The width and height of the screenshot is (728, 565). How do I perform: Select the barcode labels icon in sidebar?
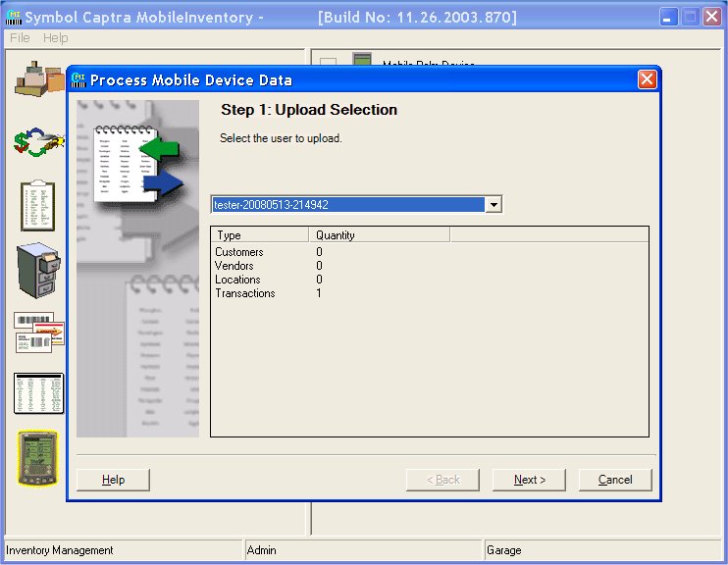pos(39,333)
